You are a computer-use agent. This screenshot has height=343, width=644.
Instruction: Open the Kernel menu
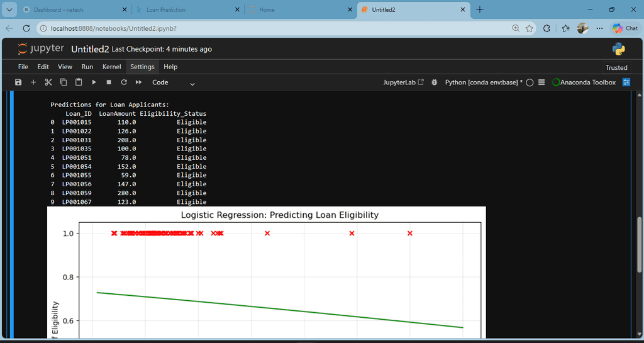pyautogui.click(x=112, y=67)
